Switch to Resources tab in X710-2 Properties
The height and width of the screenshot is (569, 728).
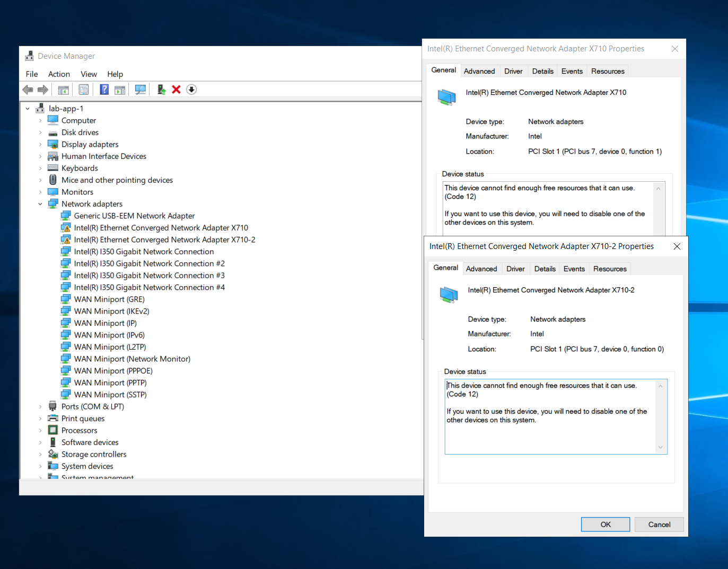pyautogui.click(x=610, y=269)
